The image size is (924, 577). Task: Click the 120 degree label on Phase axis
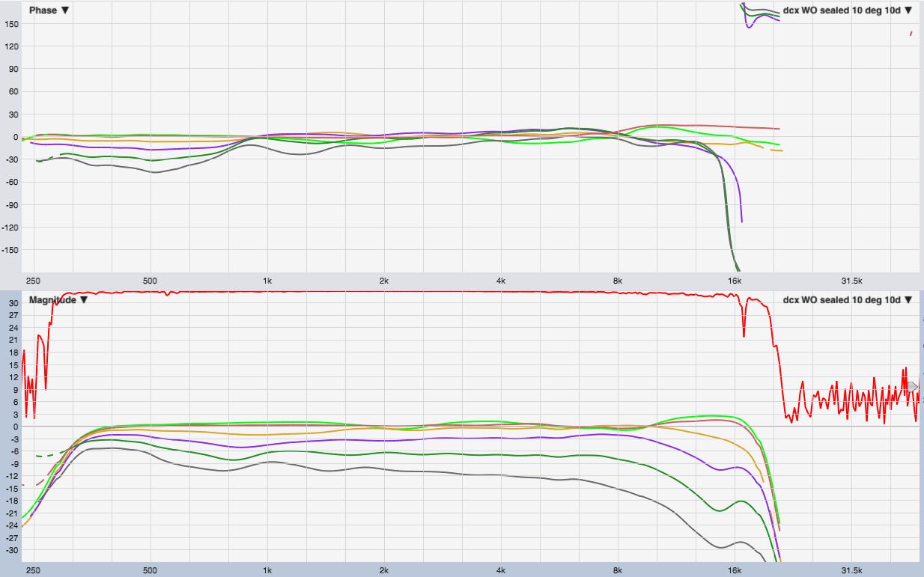[10, 46]
